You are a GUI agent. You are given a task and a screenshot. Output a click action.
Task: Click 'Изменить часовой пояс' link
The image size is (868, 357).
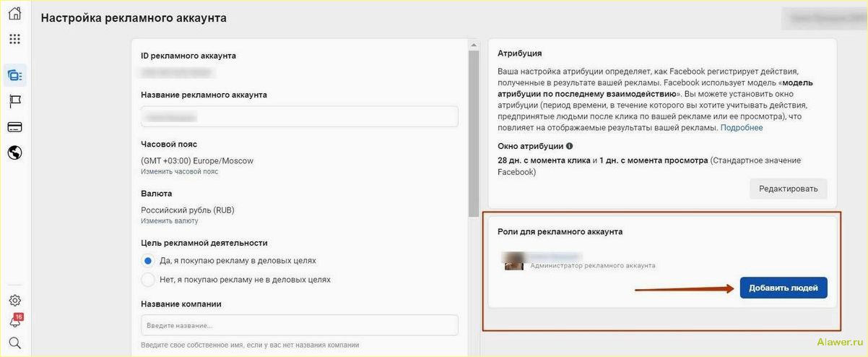(x=180, y=172)
